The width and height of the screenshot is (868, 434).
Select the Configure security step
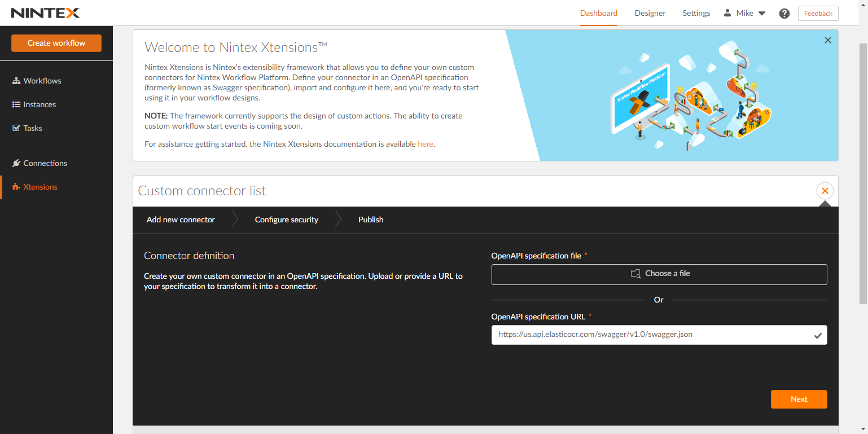(x=287, y=220)
